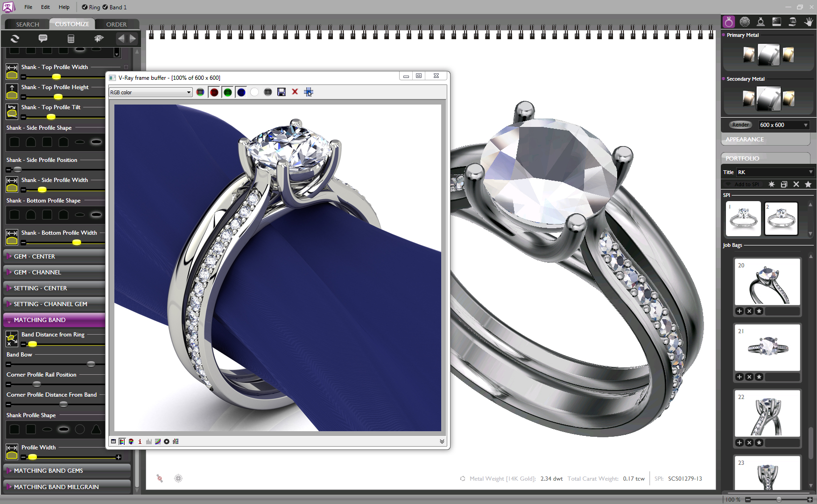This screenshot has height=504, width=817.
Task: Clear the frame buffer with red X
Action: click(295, 92)
